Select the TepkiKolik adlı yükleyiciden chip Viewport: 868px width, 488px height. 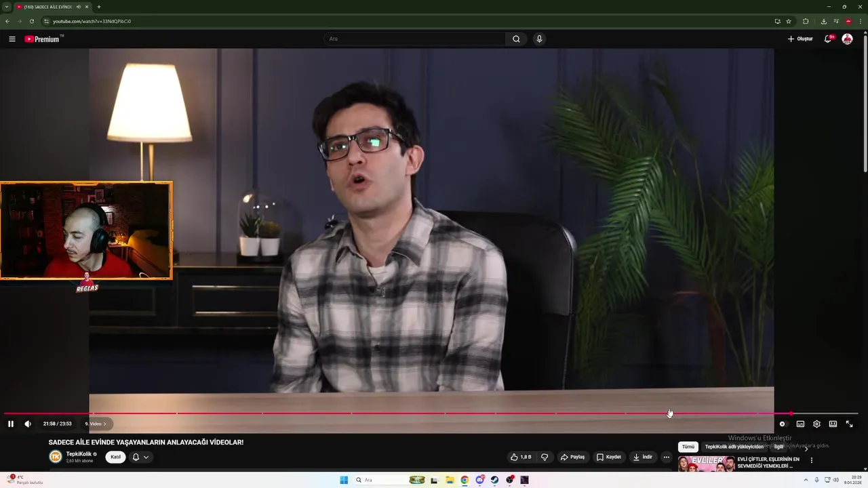(x=734, y=447)
